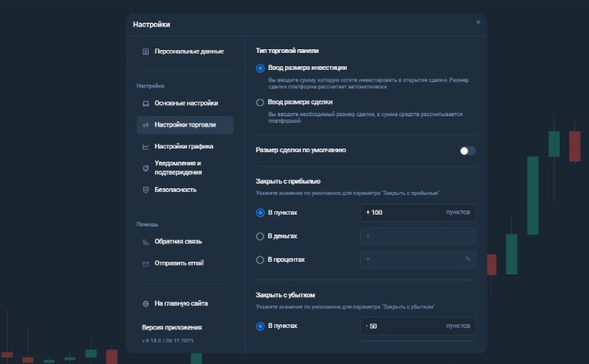The width and height of the screenshot is (589, 364).
Task: Choose В процентах under Закрыть с прибылью
Action: point(260,260)
